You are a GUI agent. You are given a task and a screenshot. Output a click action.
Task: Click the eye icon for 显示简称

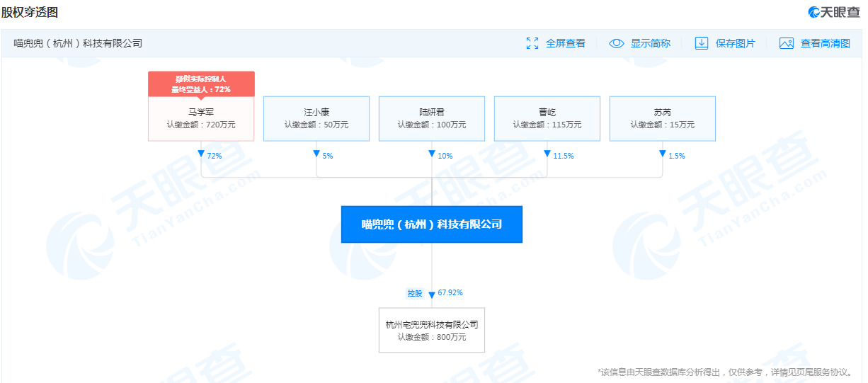(x=616, y=43)
